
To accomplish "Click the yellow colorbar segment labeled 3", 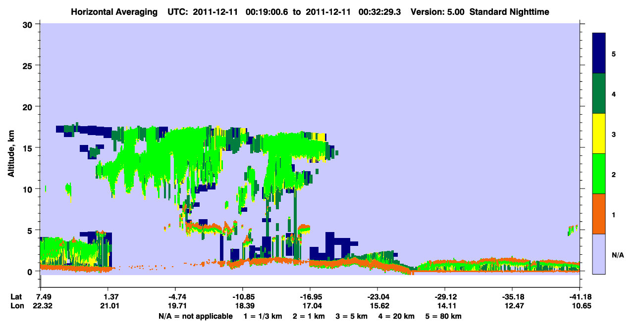I will 599,133.
